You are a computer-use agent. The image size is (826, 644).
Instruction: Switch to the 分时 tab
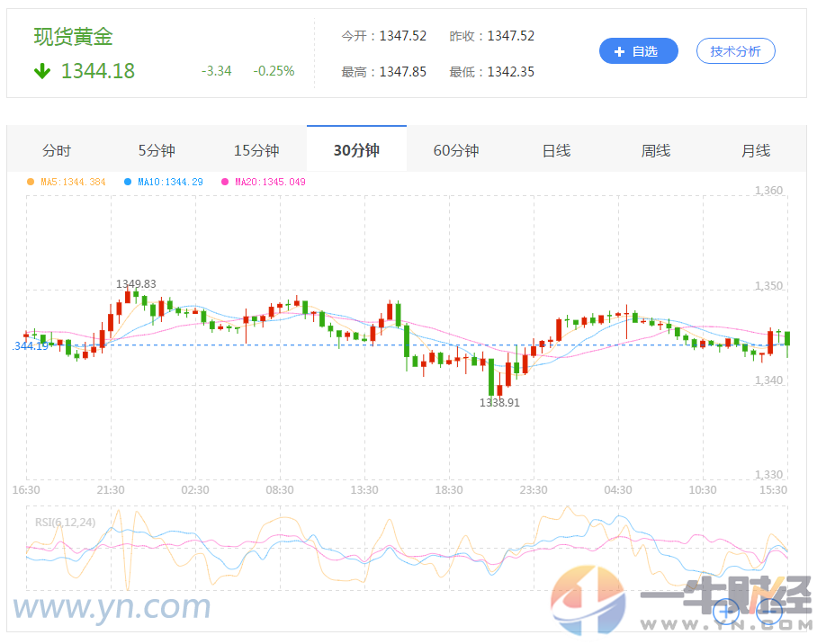click(58, 151)
